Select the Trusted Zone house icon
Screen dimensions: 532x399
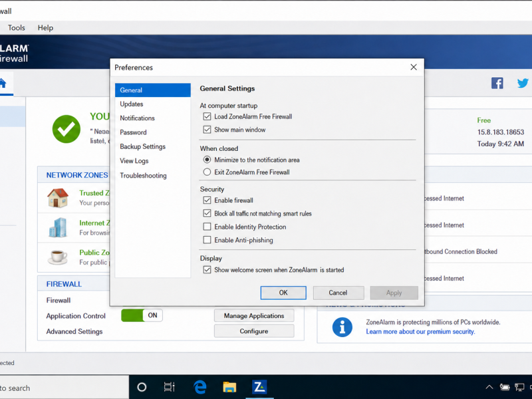[x=58, y=198]
